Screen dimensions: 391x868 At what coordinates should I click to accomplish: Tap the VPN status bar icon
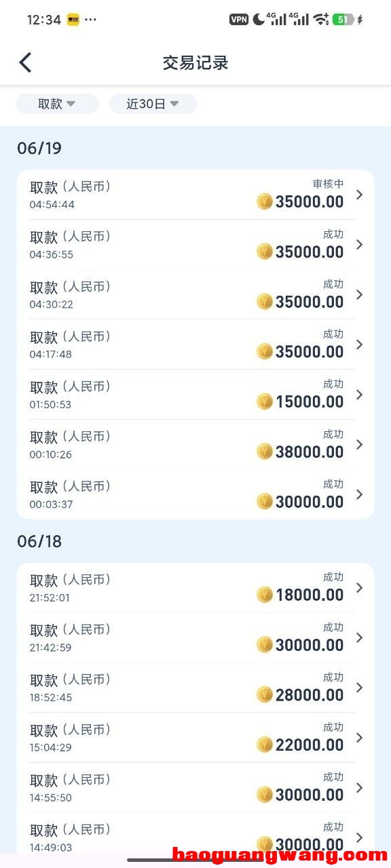pos(239,20)
